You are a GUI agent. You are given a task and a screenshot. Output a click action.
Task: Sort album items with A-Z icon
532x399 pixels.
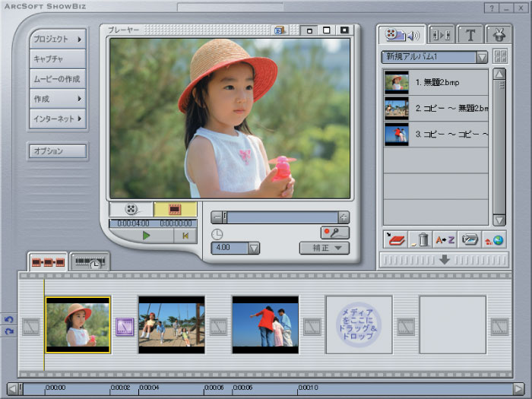[445, 240]
